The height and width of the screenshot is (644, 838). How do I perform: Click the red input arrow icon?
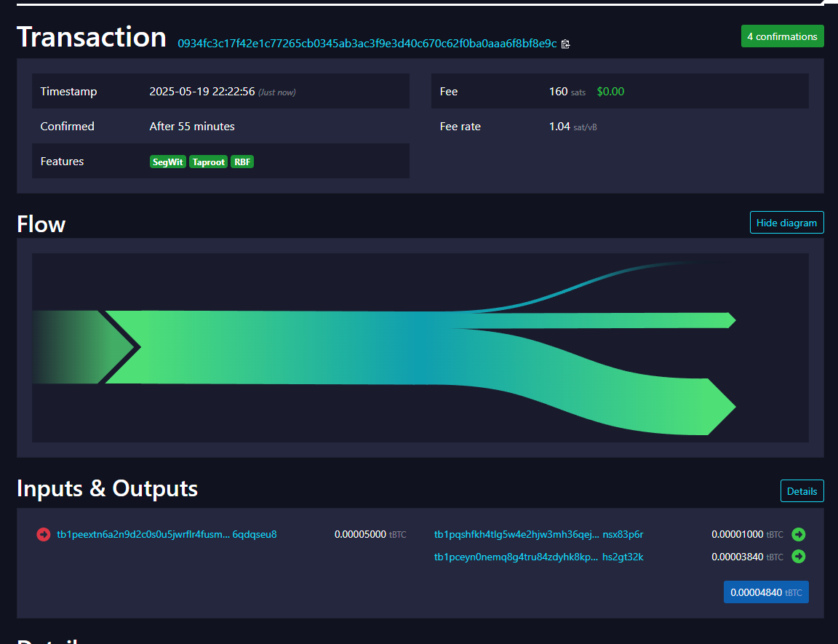tap(44, 534)
